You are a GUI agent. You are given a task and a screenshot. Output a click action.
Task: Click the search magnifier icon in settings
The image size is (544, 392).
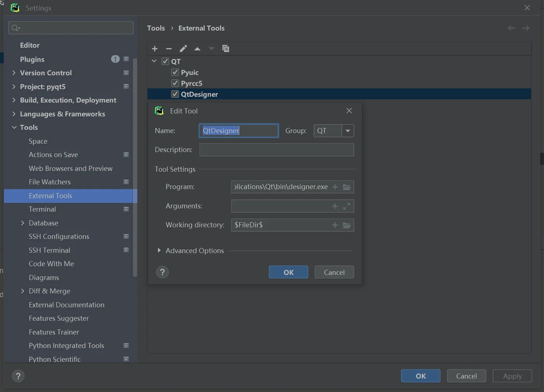coord(16,28)
